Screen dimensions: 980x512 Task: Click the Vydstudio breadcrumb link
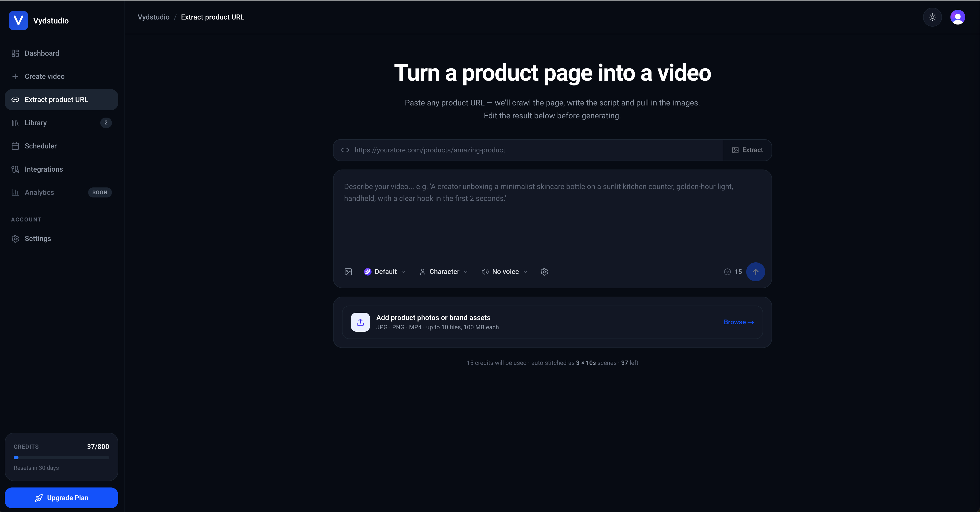pyautogui.click(x=153, y=17)
